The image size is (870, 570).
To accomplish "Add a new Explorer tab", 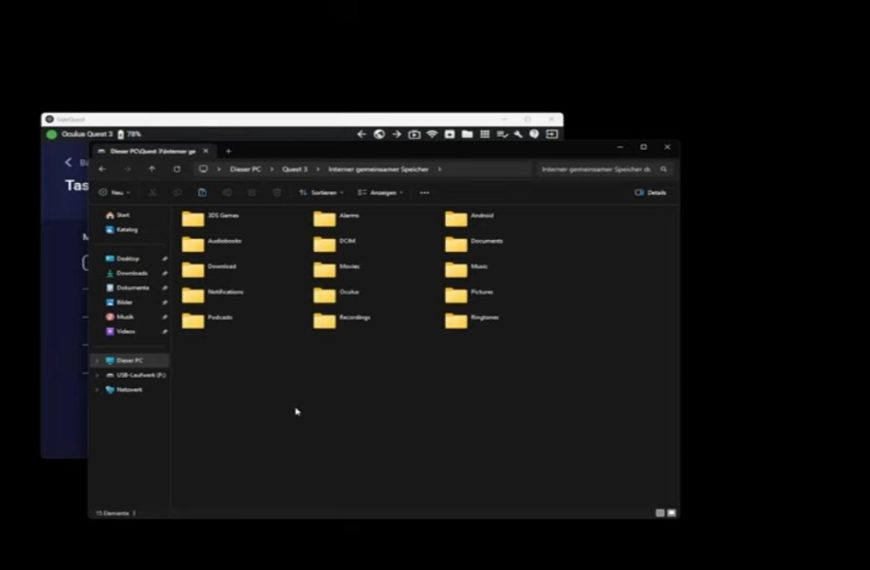I will [228, 151].
